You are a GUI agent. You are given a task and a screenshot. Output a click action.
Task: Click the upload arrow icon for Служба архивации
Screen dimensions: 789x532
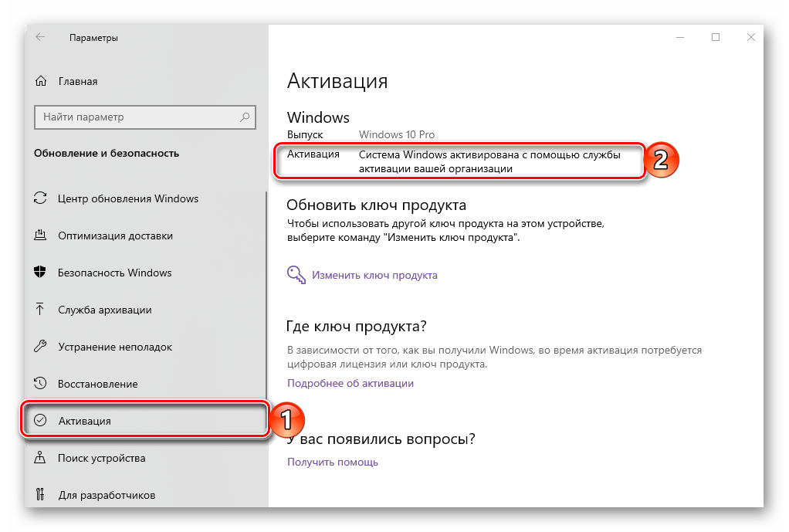click(x=40, y=309)
